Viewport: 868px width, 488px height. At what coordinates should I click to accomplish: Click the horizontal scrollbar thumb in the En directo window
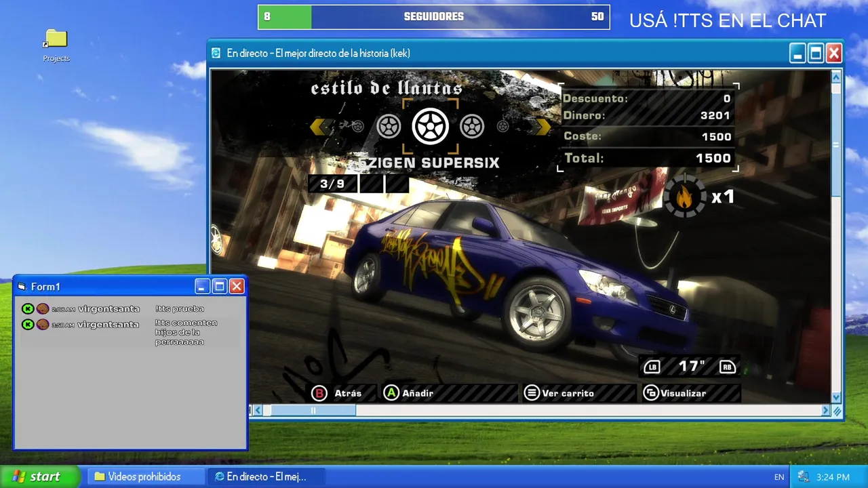coord(313,410)
